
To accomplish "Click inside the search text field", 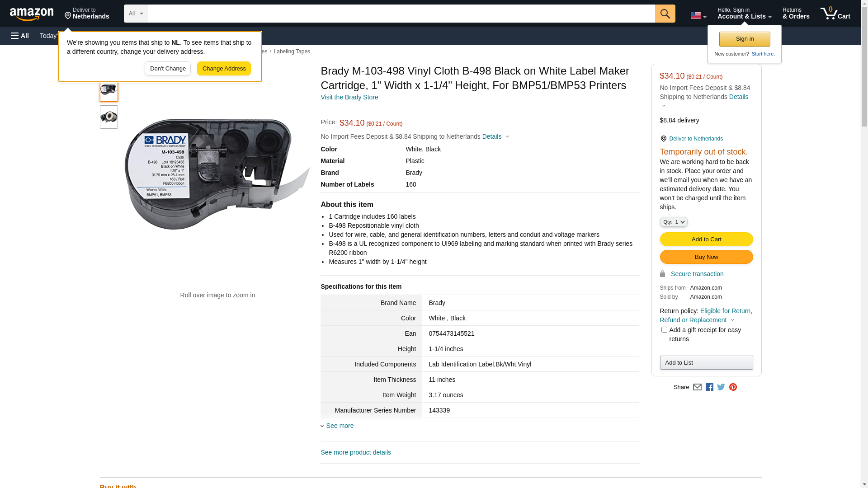I will click(401, 14).
